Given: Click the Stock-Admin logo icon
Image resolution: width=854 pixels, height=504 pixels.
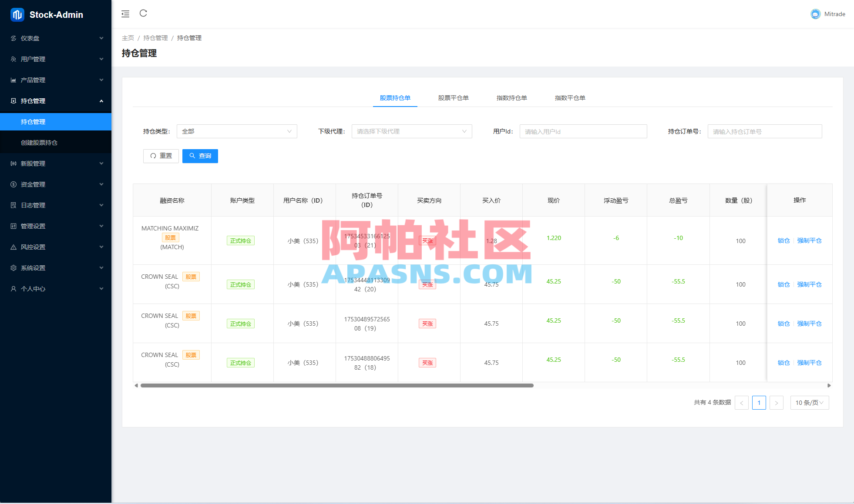Looking at the screenshot, I should (x=17, y=15).
